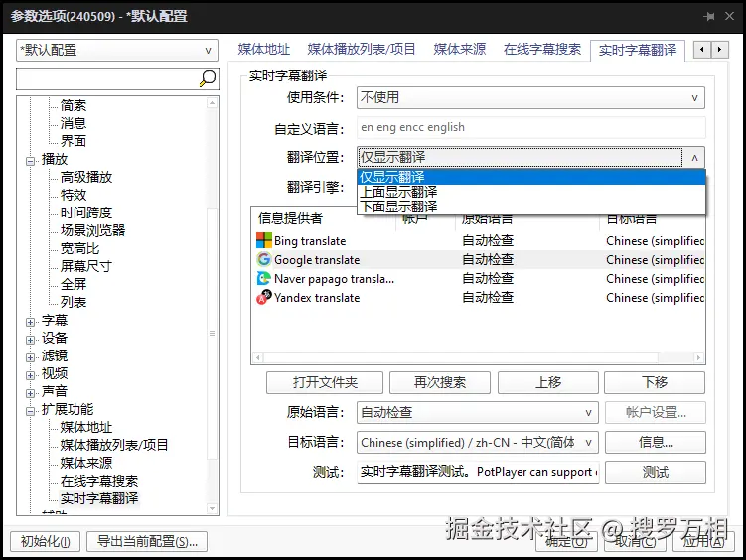Select 宽高比 in settings tree
The width and height of the screenshot is (746, 560).
pyautogui.click(x=79, y=248)
